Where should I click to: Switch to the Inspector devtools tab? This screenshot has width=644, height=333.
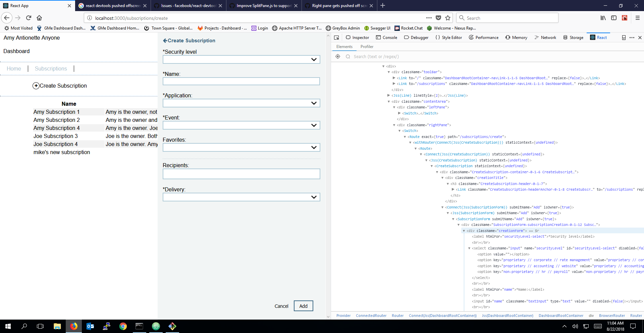357,38
